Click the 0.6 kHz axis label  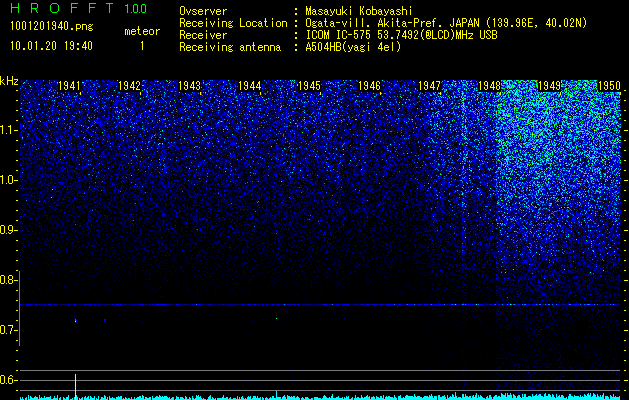click(x=9, y=380)
